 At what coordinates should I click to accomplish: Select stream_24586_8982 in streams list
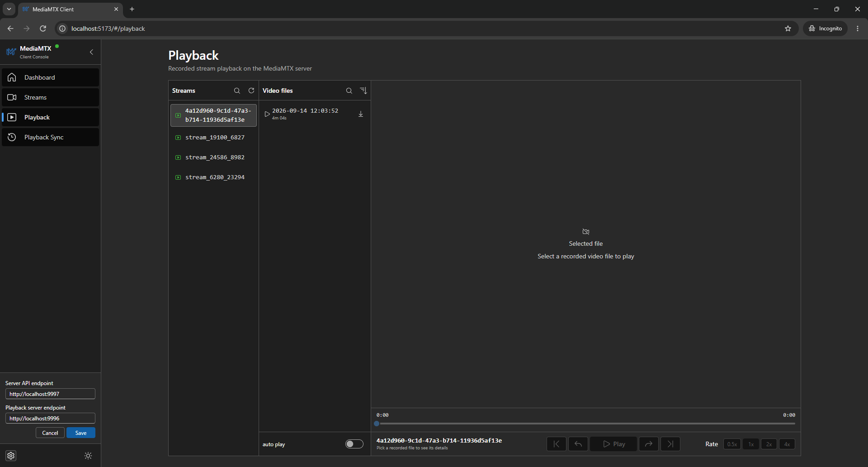tap(213, 157)
